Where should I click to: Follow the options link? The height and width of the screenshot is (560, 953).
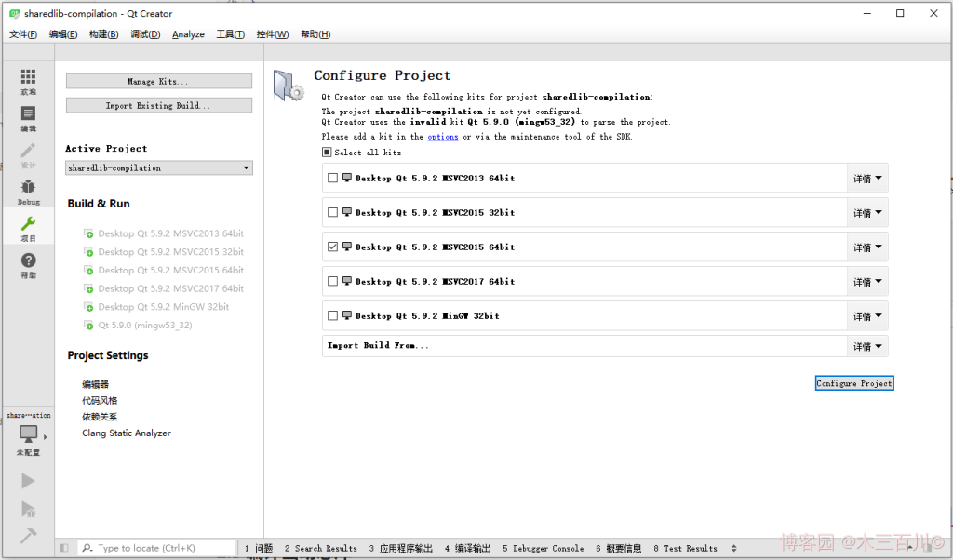pyautogui.click(x=443, y=137)
